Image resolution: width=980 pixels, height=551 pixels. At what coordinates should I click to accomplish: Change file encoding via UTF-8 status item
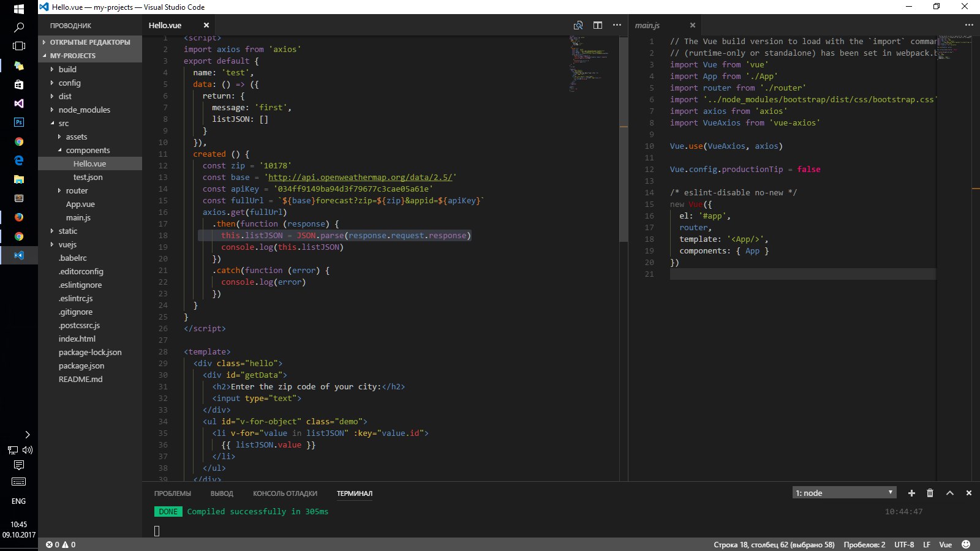(904, 544)
